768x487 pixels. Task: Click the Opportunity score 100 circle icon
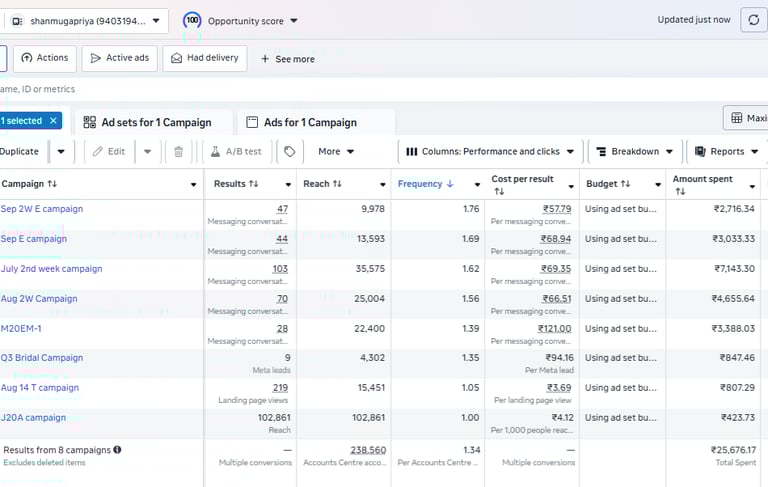[x=192, y=20]
